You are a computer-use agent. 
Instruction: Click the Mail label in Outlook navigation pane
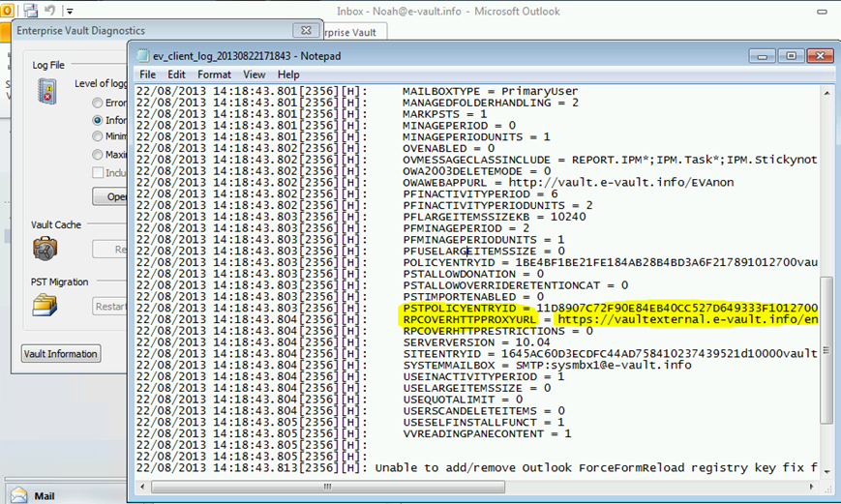point(45,496)
